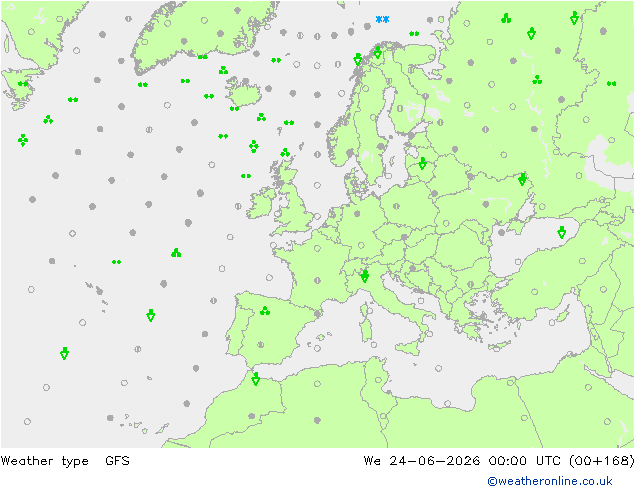Select the green rain shower icon over northern Italy

[364, 277]
